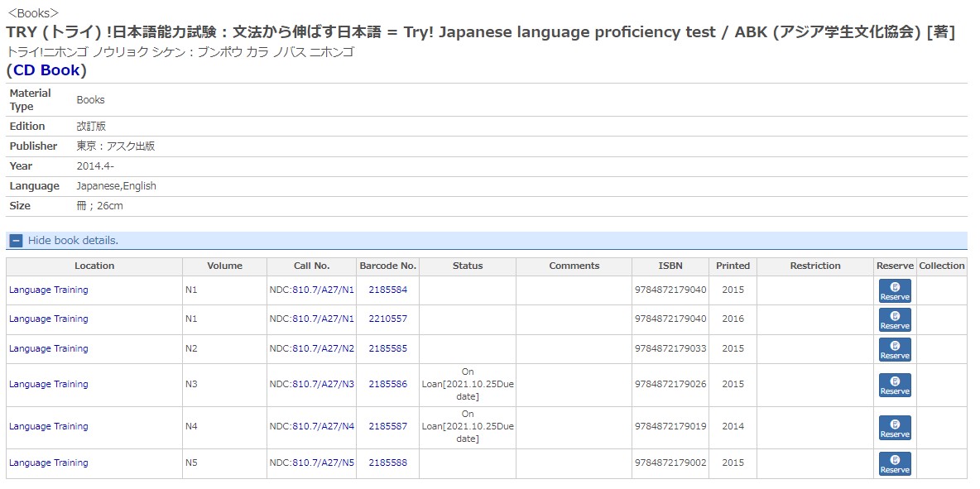Viewport: 980px width, 489px height.
Task: Click the bold TRY book title heading
Action: (481, 32)
